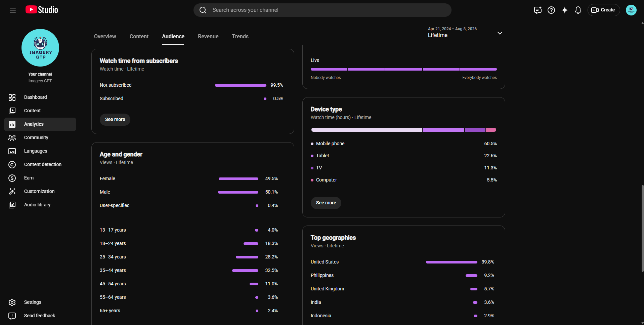Click the Create button

pos(603,10)
